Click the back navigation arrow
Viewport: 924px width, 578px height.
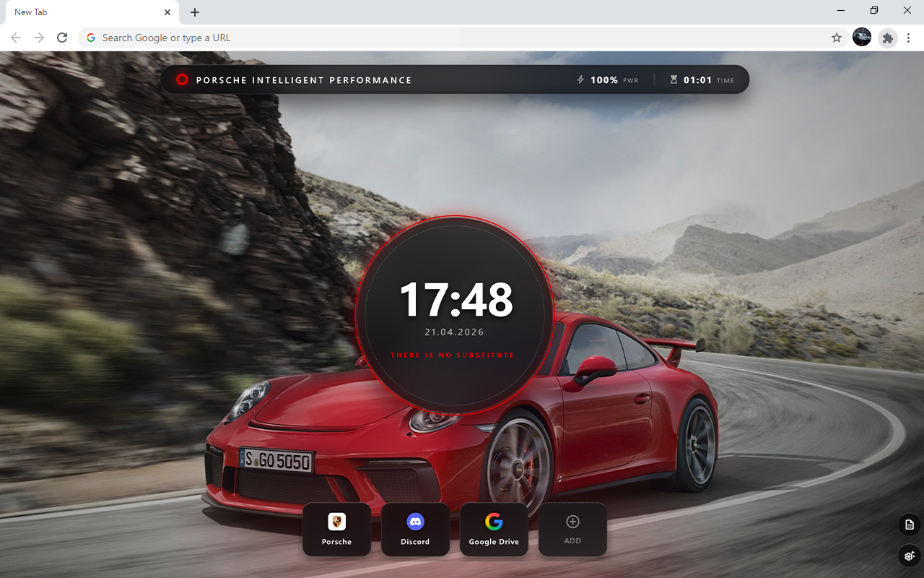click(16, 38)
